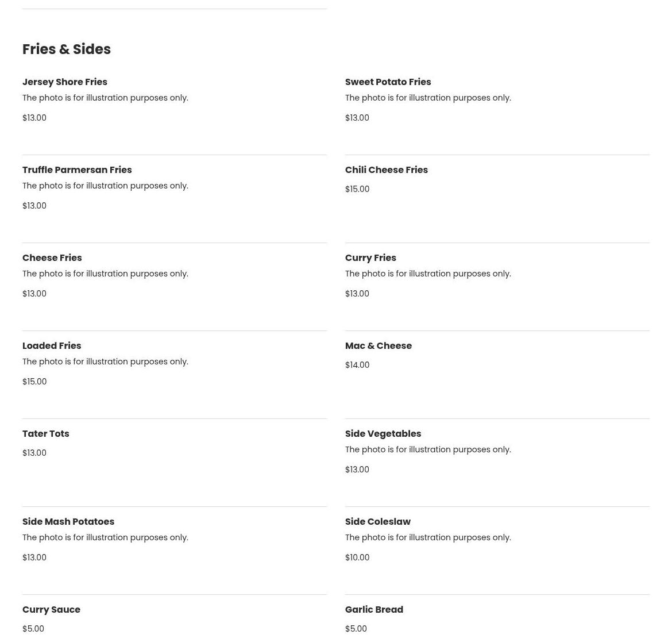672x642 pixels.
Task: Click the $15.00 price under Loaded Fries
Action: point(34,382)
